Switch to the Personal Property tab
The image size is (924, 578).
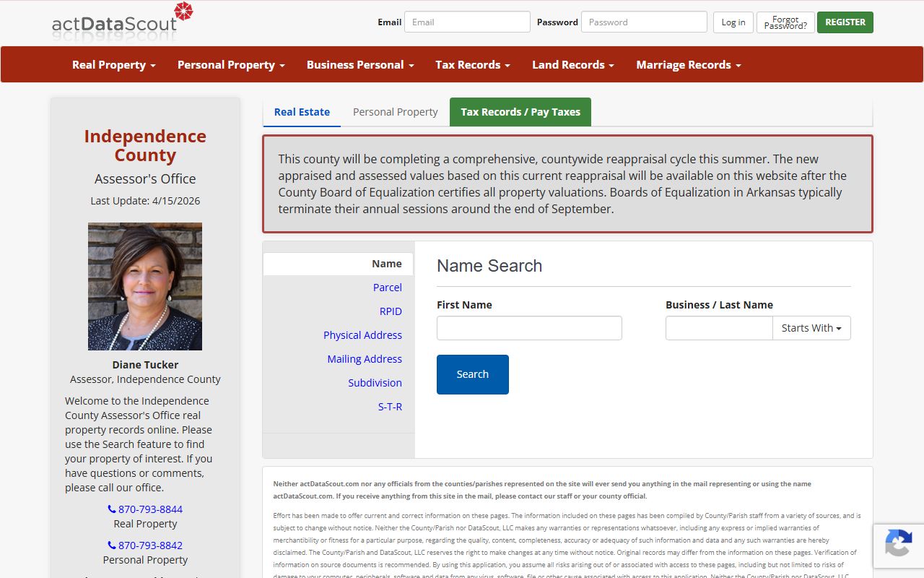(396, 112)
